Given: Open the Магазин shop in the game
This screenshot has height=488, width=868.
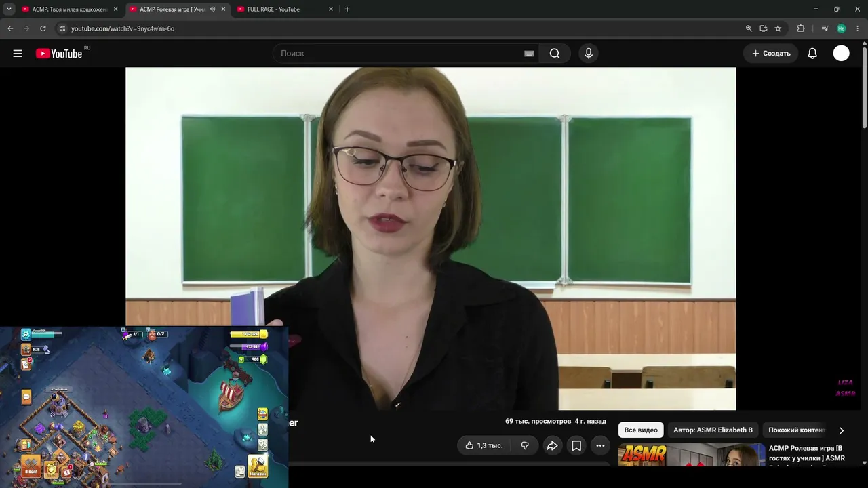Looking at the screenshot, I should (x=258, y=466).
